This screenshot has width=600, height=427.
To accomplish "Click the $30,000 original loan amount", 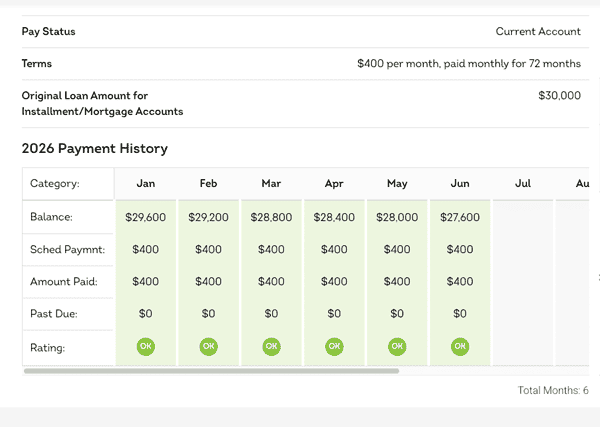I will pyautogui.click(x=559, y=96).
